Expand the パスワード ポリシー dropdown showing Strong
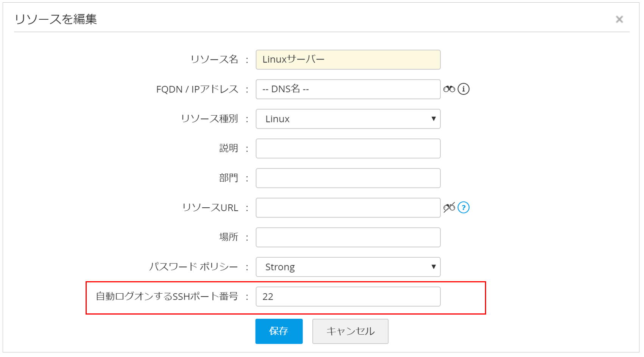644x357 pixels. pos(348,267)
